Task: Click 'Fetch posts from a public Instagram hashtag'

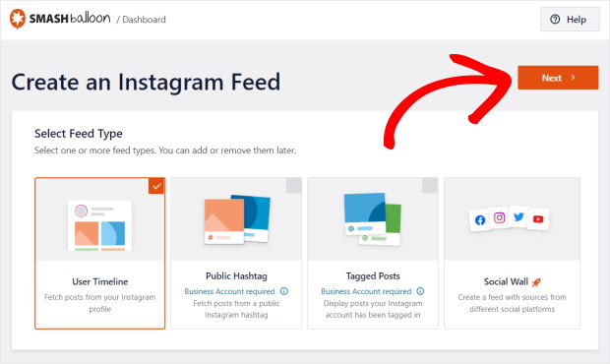Action: 236,309
